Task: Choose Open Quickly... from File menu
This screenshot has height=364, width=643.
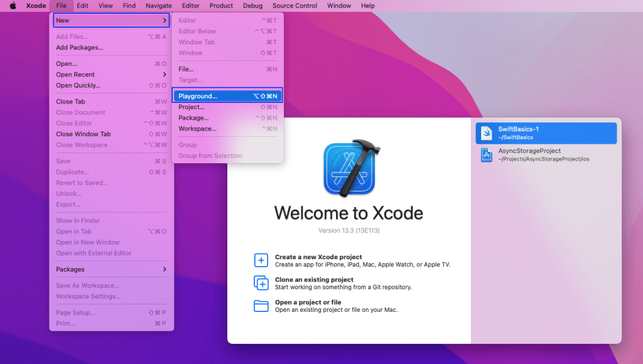Action: click(x=78, y=85)
